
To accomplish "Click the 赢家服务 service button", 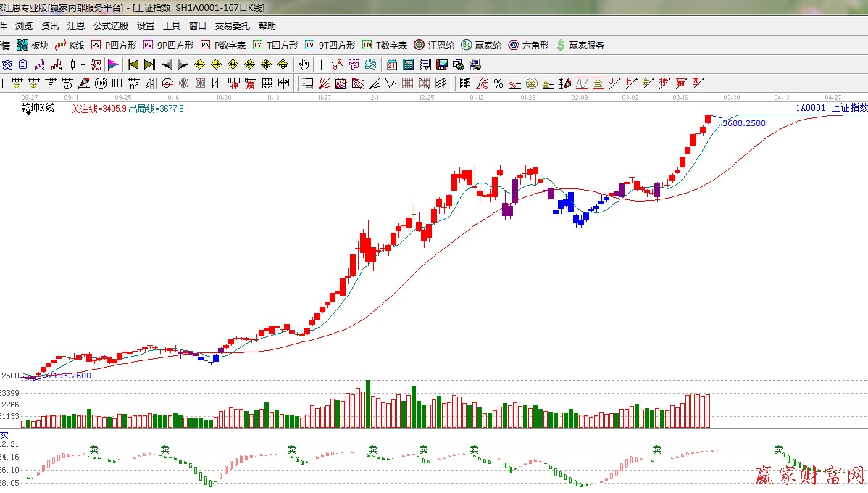I will click(x=580, y=45).
